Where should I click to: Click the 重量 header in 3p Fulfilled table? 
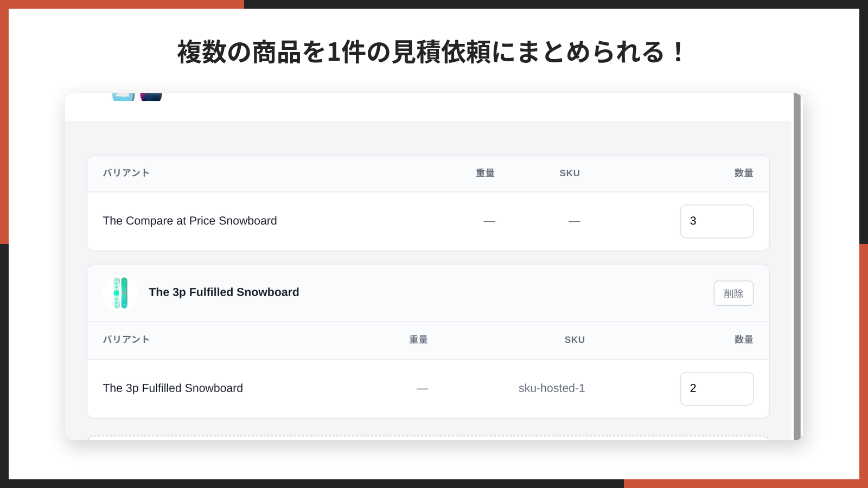pyautogui.click(x=418, y=339)
